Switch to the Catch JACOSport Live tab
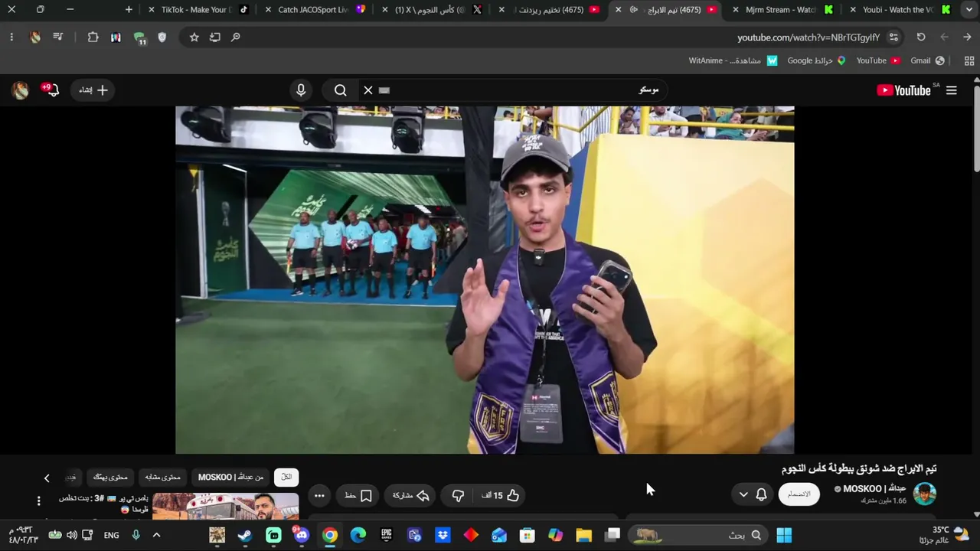The image size is (980, 551). [x=313, y=10]
